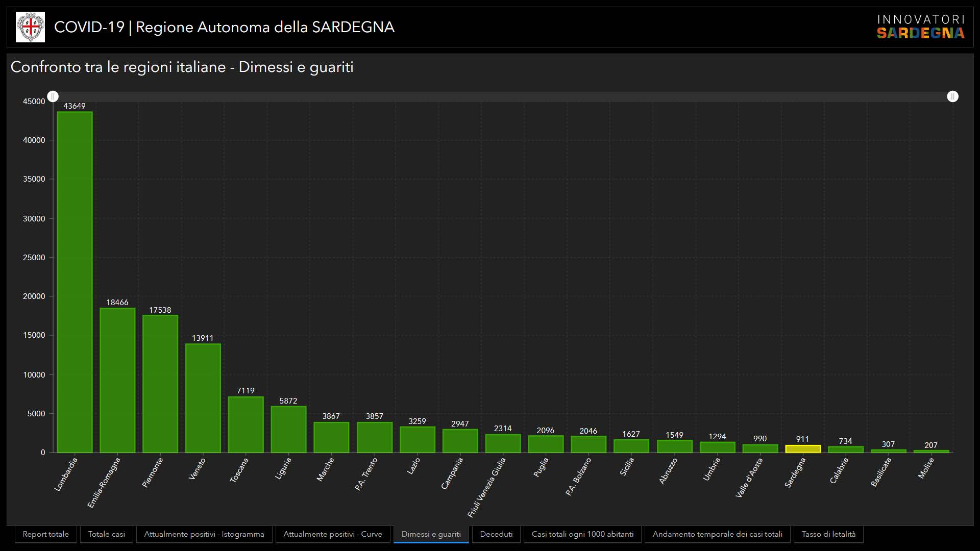Image resolution: width=980 pixels, height=551 pixels.
Task: Click the Piemonte bar labeled 17538
Action: click(160, 384)
